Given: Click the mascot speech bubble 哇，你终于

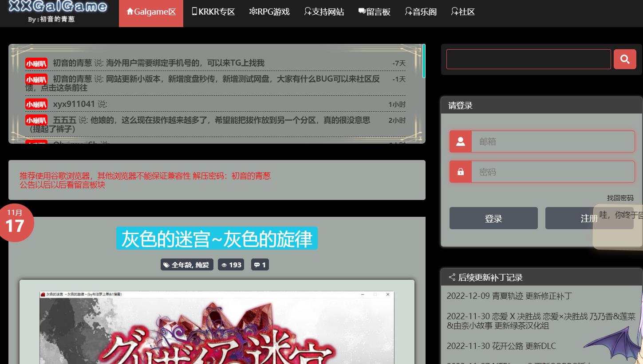Looking at the screenshot, I should pos(618,226).
